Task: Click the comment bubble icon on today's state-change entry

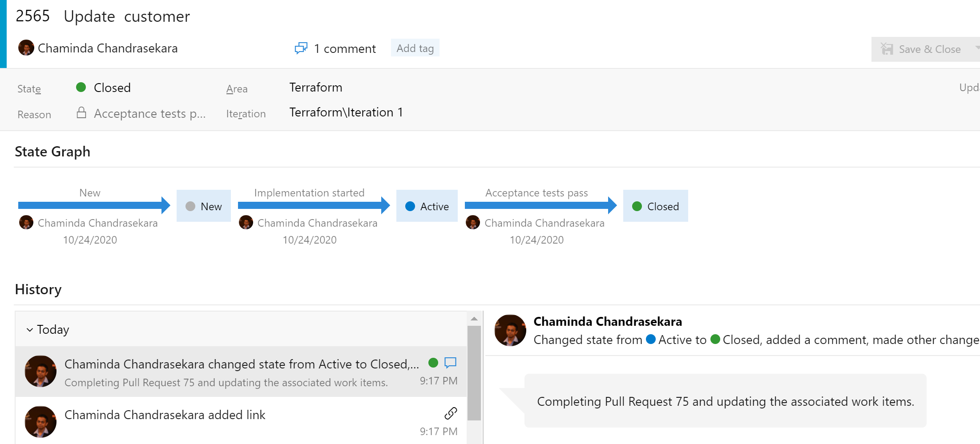Action: pos(451,363)
